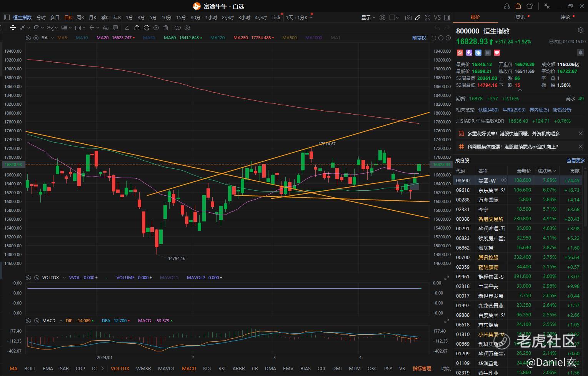Expand the MA indicator dropdown arrow
588x376 pixels.
pyautogui.click(x=52, y=38)
